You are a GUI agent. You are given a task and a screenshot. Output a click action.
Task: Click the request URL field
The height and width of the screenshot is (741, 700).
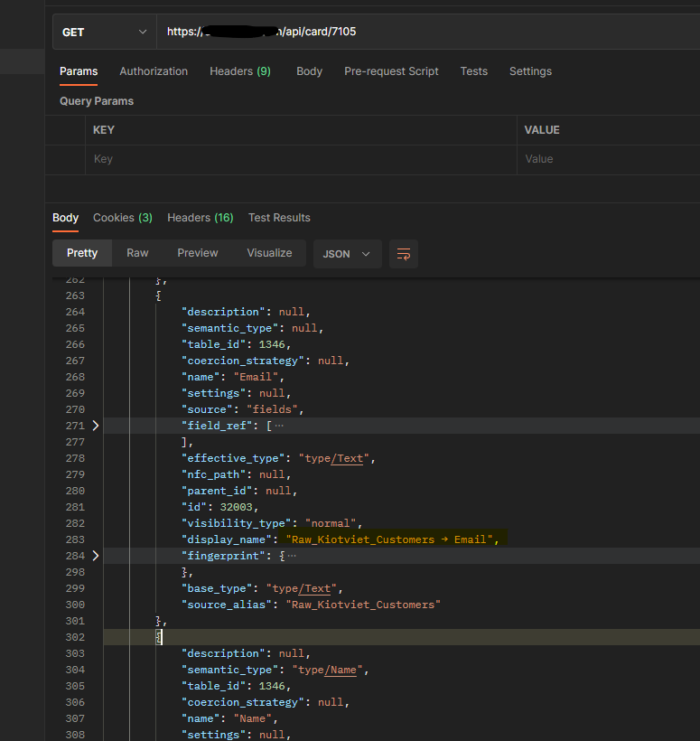pos(361,32)
